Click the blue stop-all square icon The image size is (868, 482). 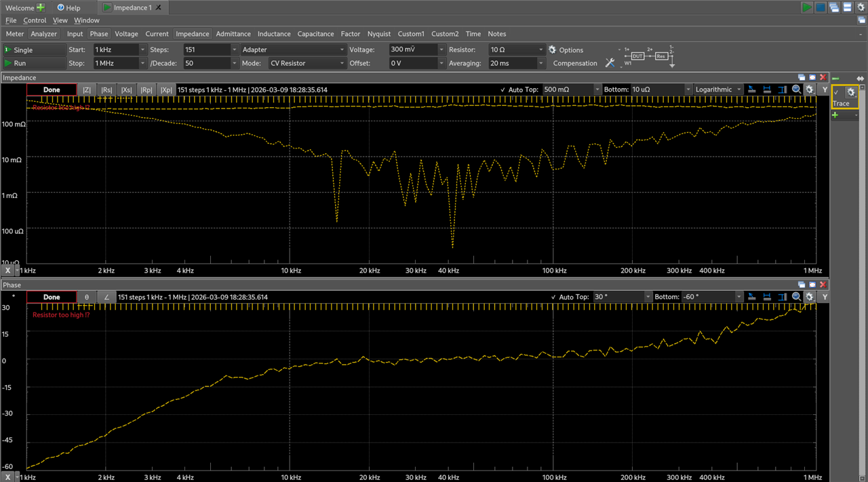tap(820, 7)
